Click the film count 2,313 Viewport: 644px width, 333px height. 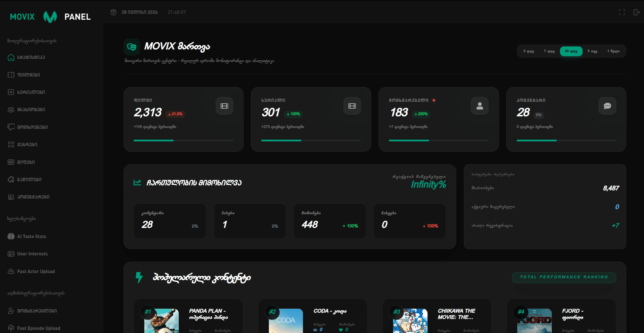point(148,112)
